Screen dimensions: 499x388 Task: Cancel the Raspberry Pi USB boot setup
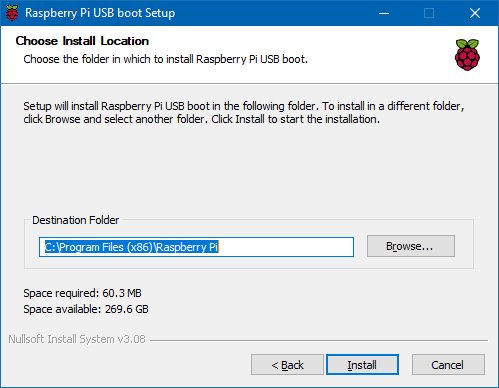[x=448, y=365]
